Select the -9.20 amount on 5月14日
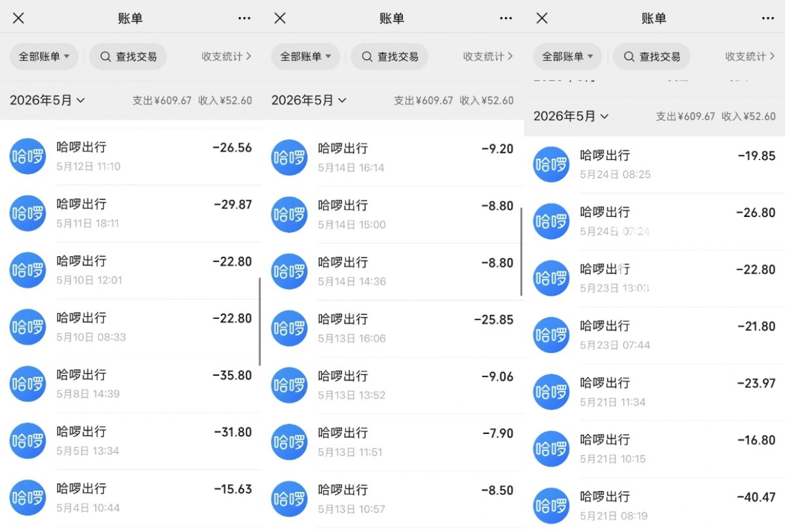785x532 pixels. pos(497,149)
